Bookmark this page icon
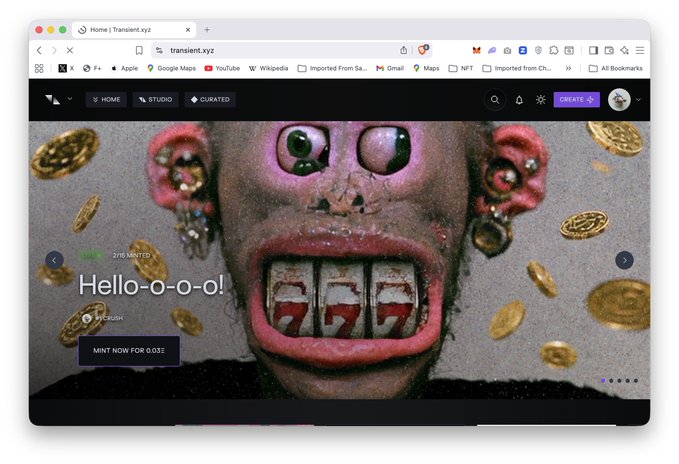Viewport: 679px width, 464px height. [139, 51]
